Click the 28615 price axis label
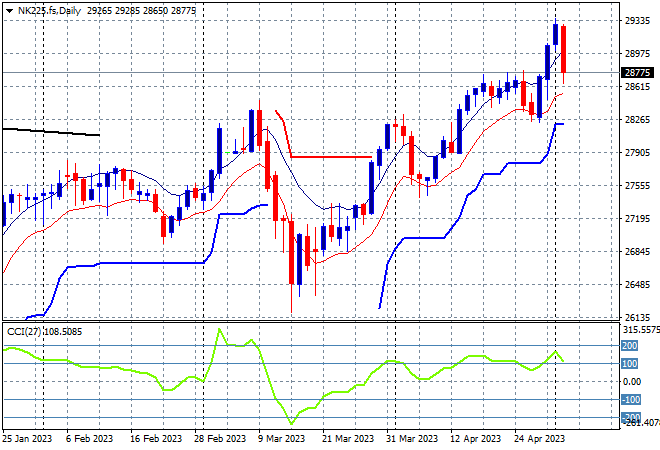This screenshot has width=660, height=450. tap(637, 86)
